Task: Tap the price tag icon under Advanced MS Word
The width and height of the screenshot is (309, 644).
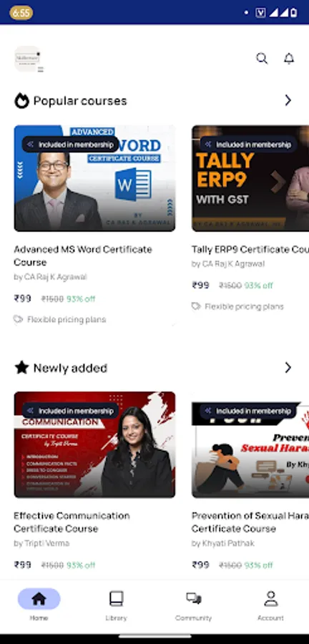Action: click(x=19, y=319)
